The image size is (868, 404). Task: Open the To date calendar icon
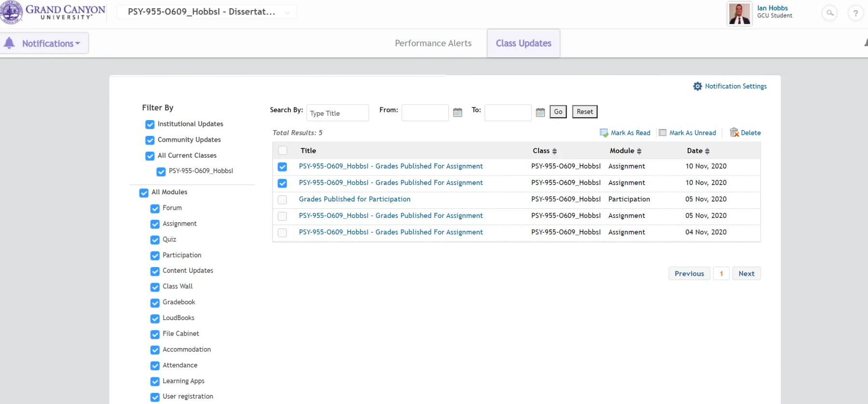540,112
